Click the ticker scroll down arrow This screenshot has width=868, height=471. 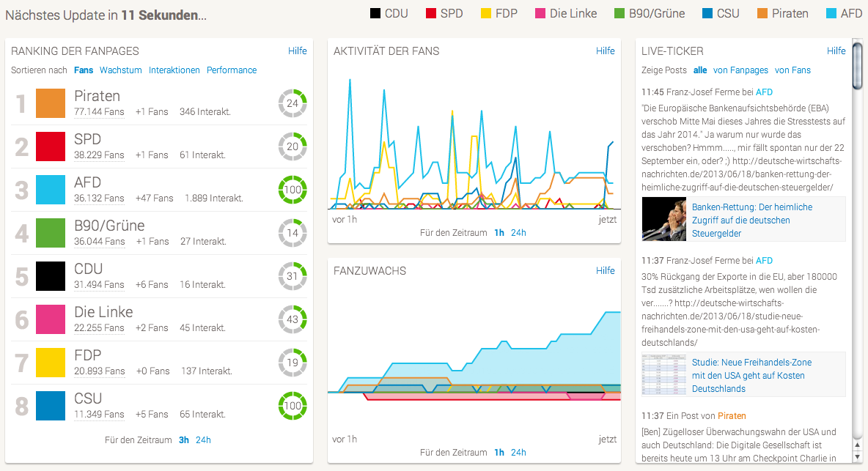coord(858,457)
